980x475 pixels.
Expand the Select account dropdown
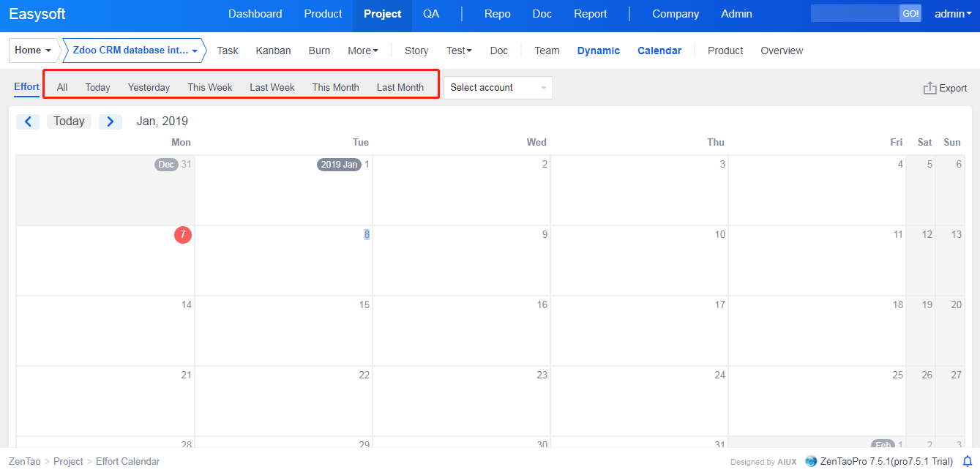[x=498, y=88]
